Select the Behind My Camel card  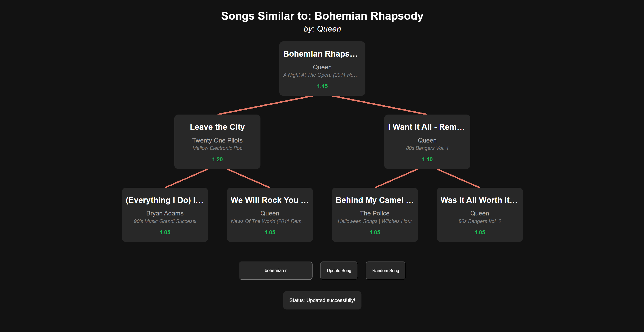pyautogui.click(x=375, y=215)
